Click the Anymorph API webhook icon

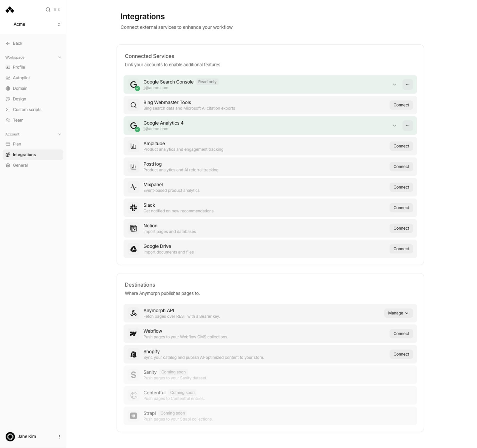coord(134,313)
